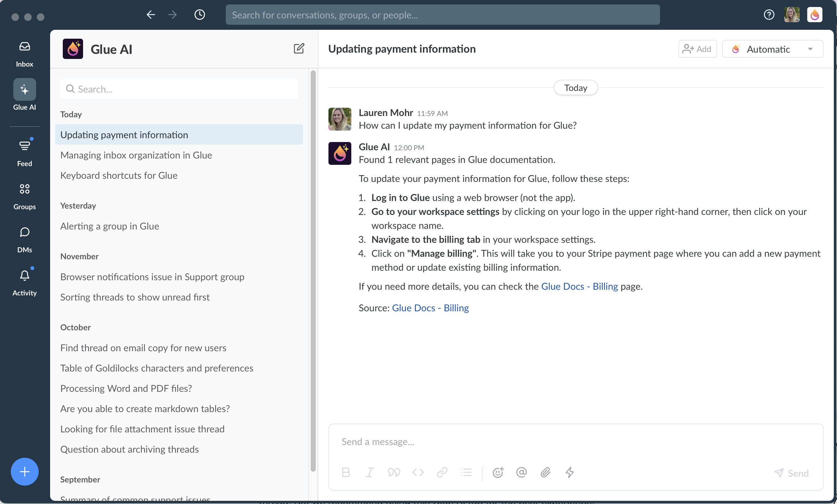Open the emoji picker icon
Viewport: 837px width, 504px height.
[498, 472]
